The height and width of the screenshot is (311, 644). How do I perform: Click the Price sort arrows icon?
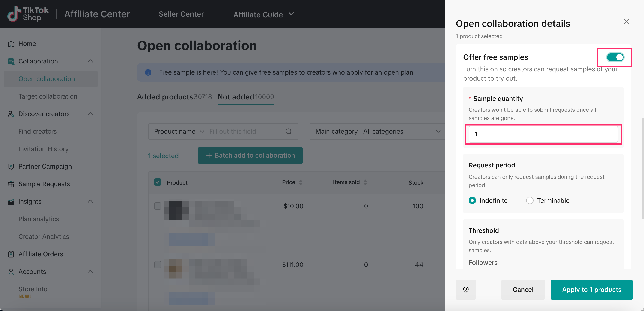point(301,182)
